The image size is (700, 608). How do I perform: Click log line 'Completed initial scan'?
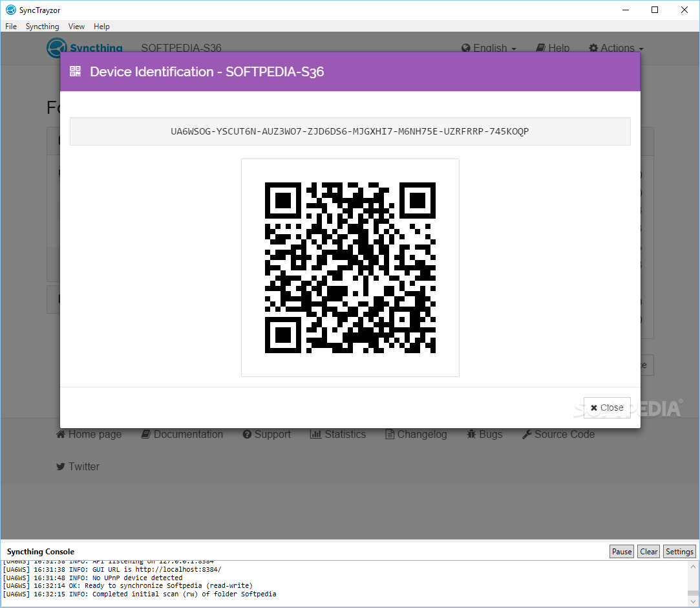pos(139,594)
